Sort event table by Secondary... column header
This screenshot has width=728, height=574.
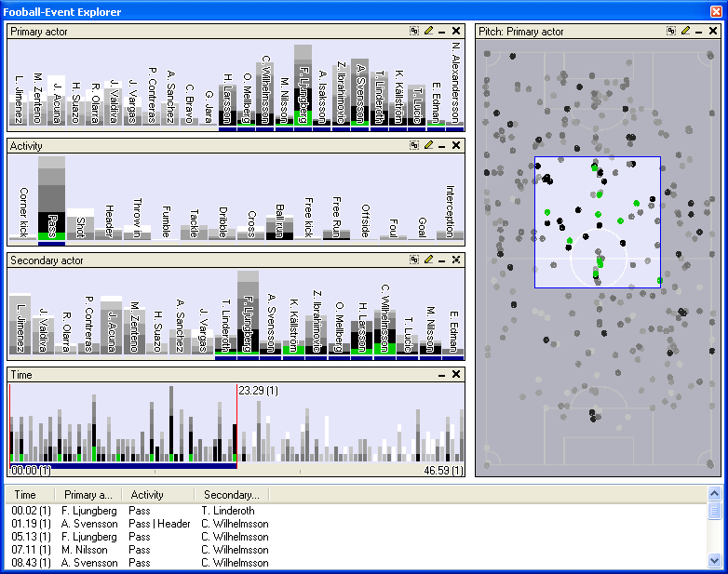[232, 495]
